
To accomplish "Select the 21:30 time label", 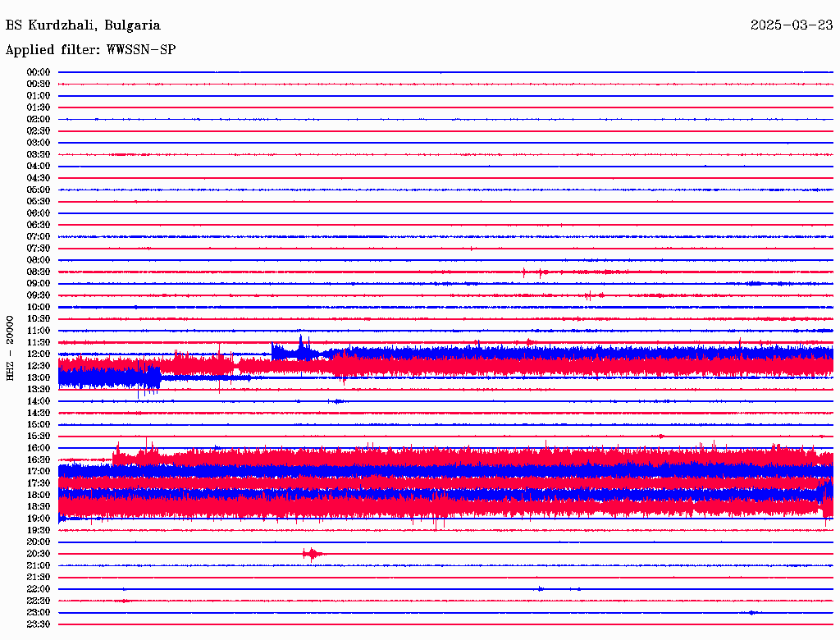I will 39,578.
